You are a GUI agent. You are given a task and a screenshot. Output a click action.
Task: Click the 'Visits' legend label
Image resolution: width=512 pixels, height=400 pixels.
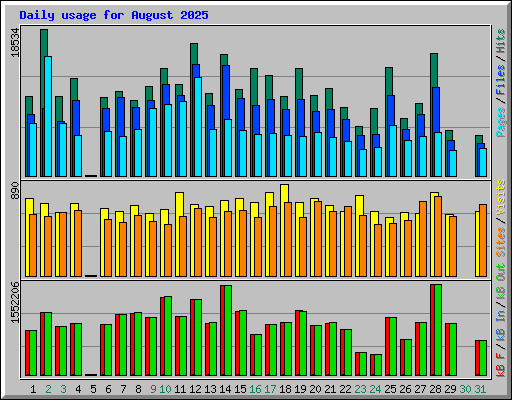[x=500, y=197]
